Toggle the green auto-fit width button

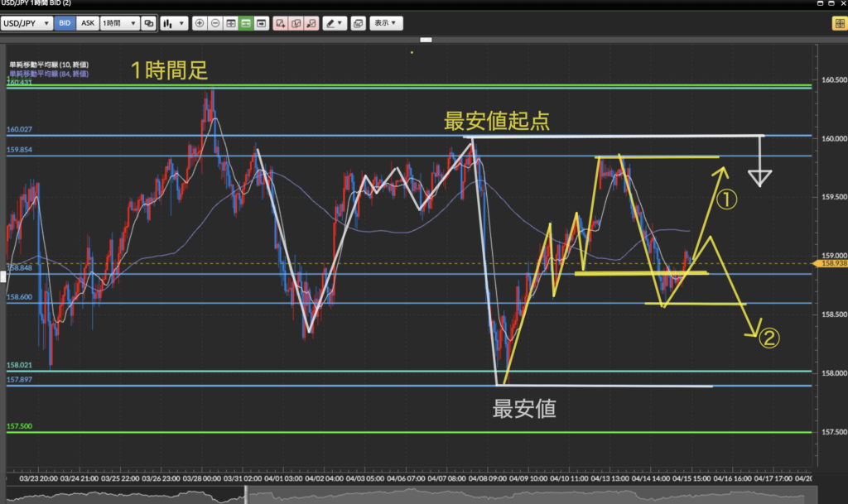[246, 24]
